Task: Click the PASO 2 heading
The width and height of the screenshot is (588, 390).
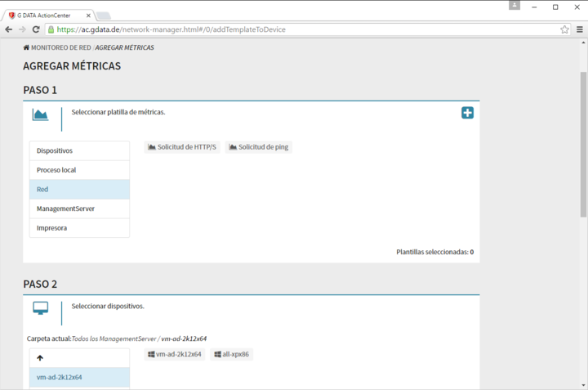Action: coord(40,285)
